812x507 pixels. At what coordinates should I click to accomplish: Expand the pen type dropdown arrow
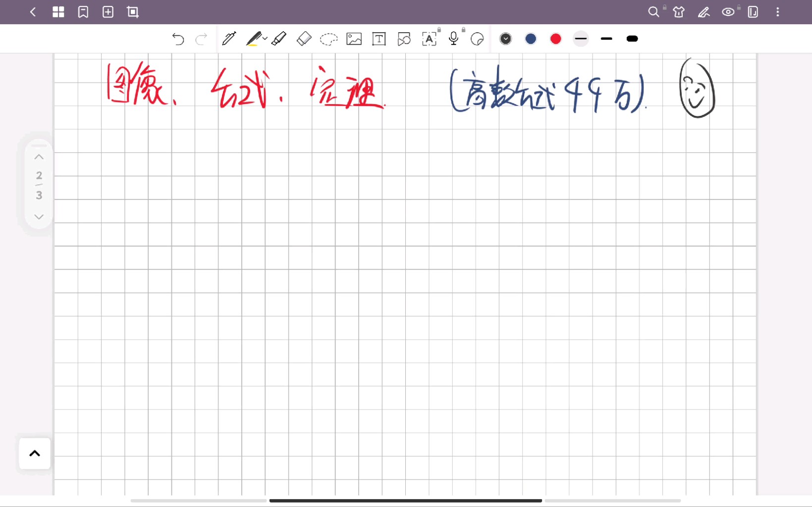pos(265,39)
